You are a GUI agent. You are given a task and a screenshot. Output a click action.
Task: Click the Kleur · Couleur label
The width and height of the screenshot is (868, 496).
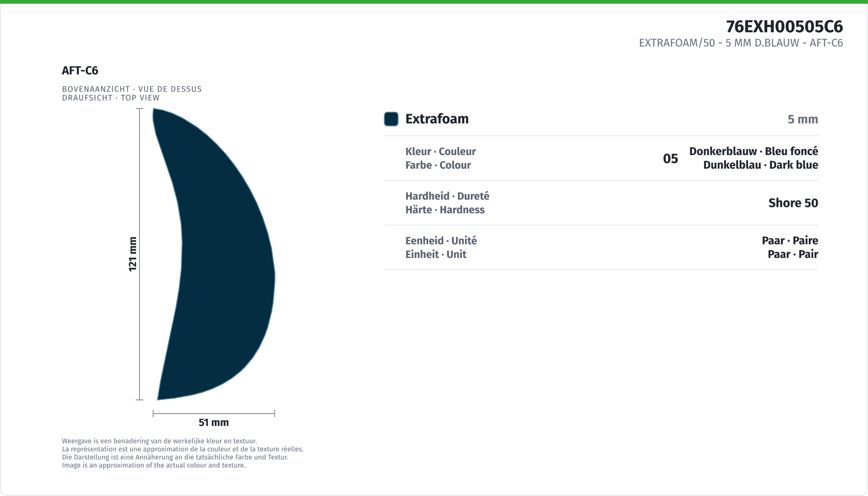[x=441, y=151]
